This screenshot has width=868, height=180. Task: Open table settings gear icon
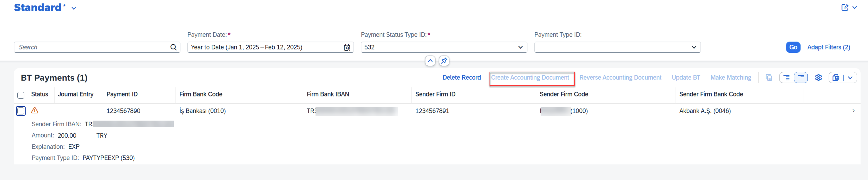coord(818,78)
